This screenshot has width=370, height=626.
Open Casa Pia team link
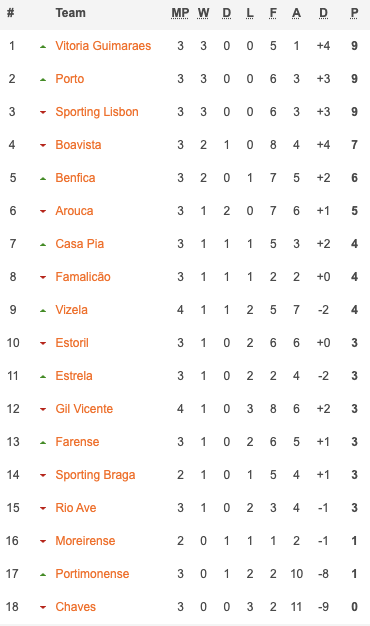(x=80, y=244)
